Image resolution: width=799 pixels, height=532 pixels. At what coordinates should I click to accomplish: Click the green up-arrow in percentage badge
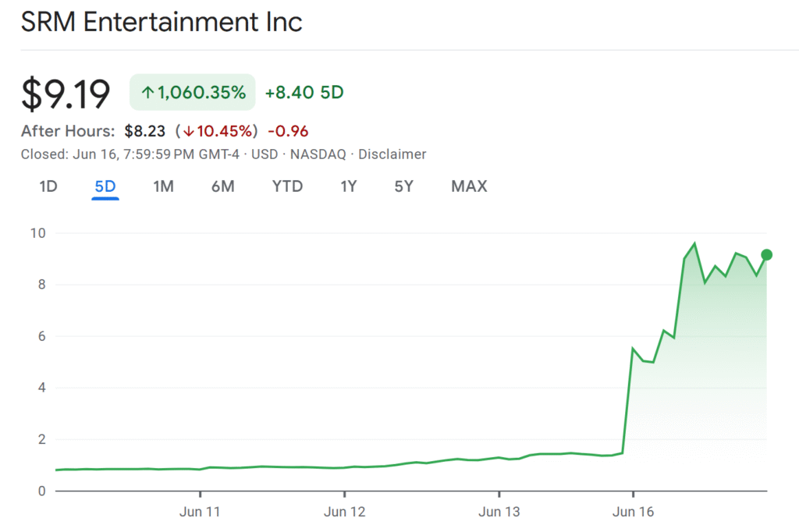(x=147, y=93)
